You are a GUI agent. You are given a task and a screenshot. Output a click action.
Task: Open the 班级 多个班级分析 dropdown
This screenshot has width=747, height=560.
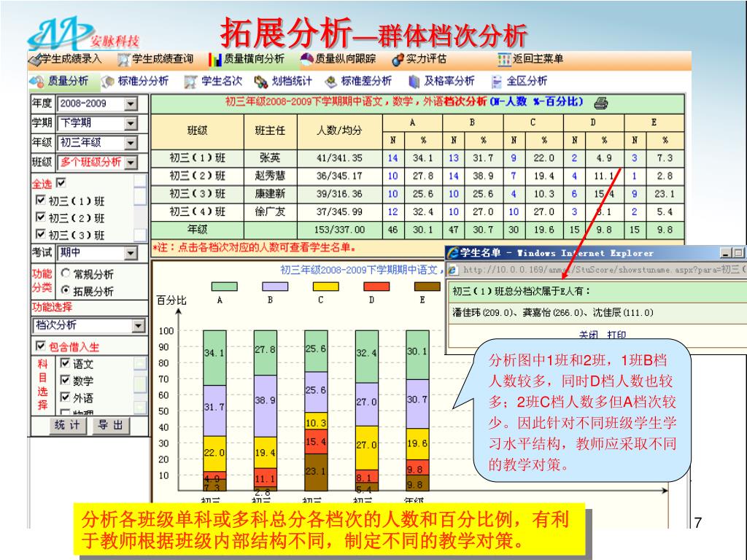131,163
